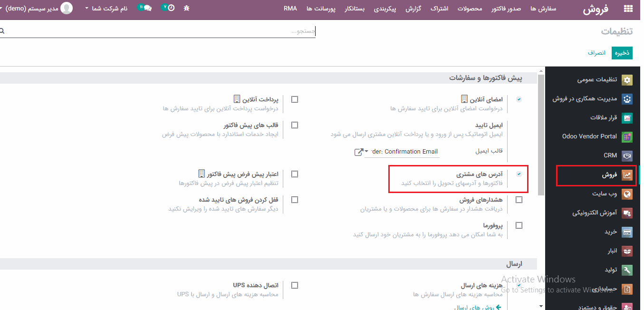
Task: Click the ایمیل تایید setting title
Action: click(489, 125)
